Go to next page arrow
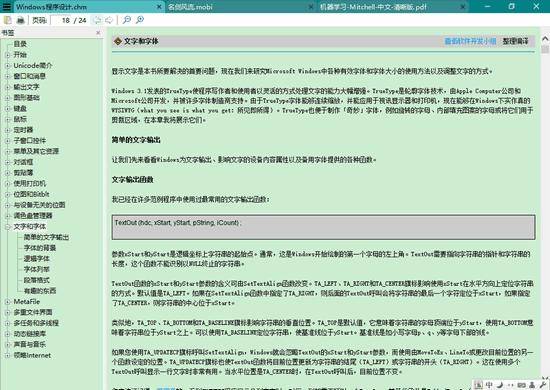This screenshot has width=550, height=390. [x=109, y=20]
